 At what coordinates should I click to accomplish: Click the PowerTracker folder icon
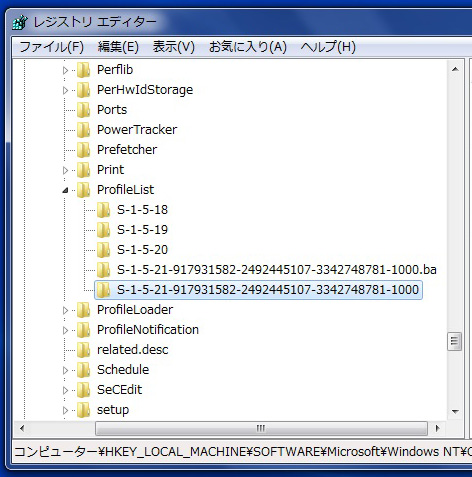[x=83, y=130]
